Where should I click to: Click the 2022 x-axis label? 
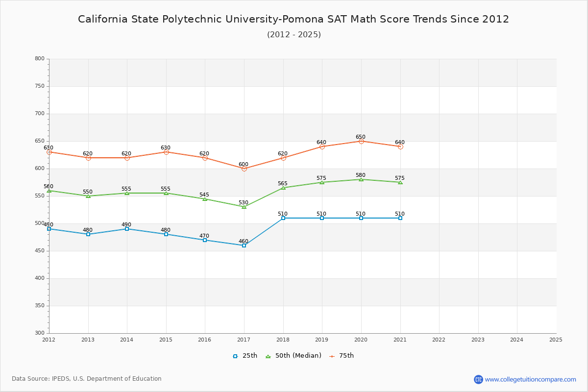439,340
